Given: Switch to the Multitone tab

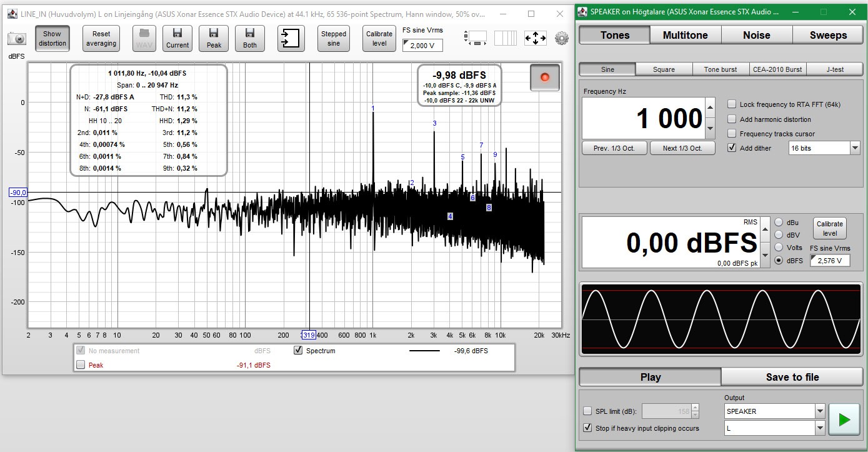Looking at the screenshot, I should click(686, 35).
